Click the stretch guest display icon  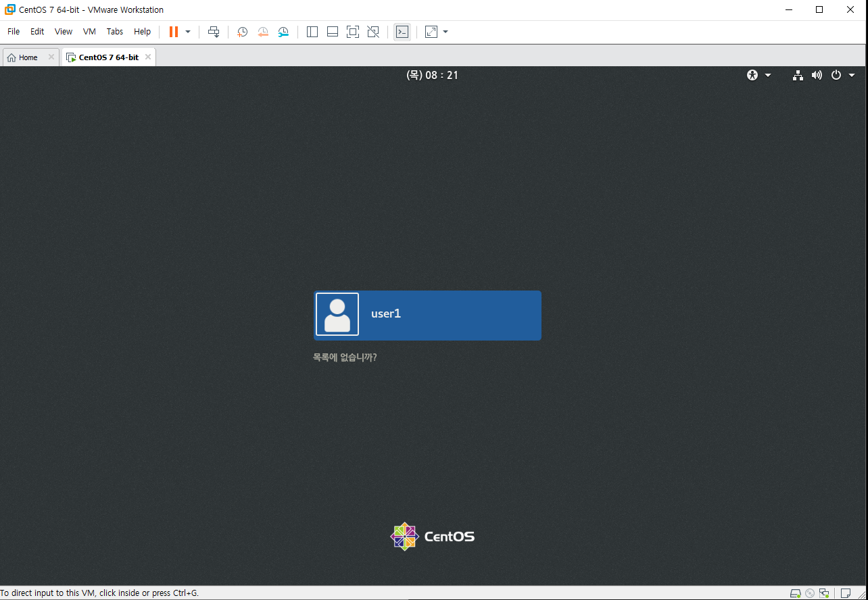pos(431,32)
